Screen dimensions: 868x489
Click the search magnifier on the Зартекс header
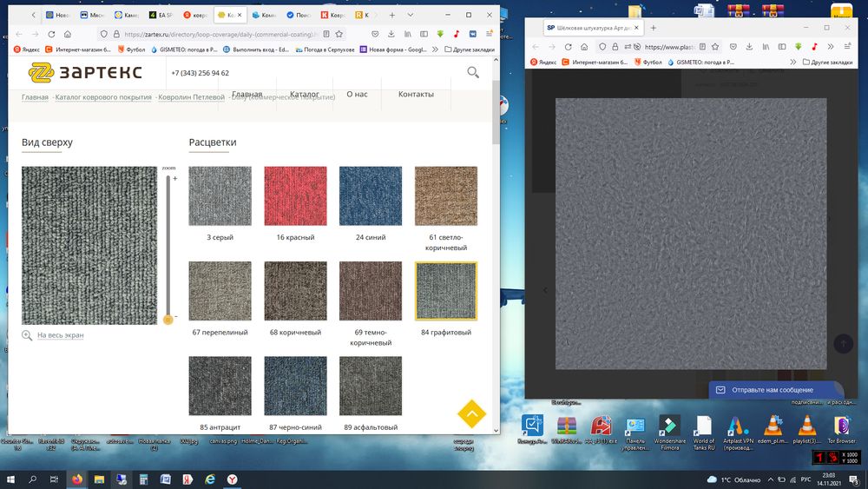(x=473, y=73)
